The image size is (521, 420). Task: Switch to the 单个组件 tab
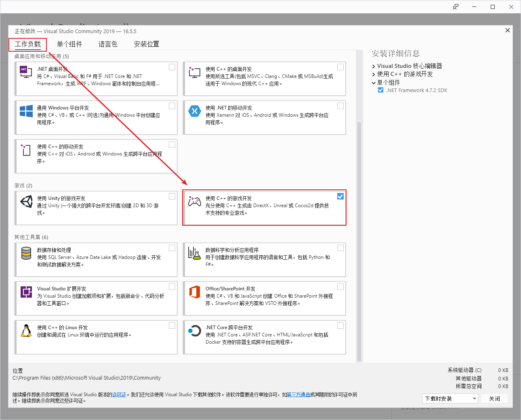[69, 44]
